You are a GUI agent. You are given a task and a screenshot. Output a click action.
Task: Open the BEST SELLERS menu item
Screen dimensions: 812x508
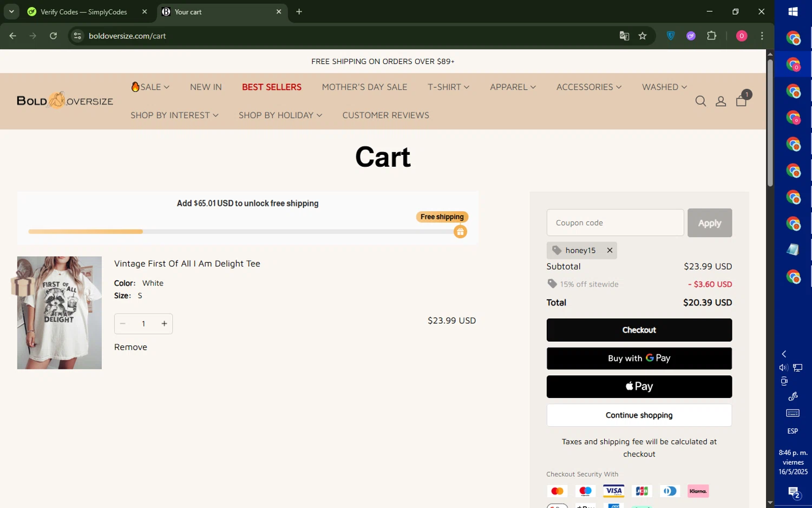[272, 87]
